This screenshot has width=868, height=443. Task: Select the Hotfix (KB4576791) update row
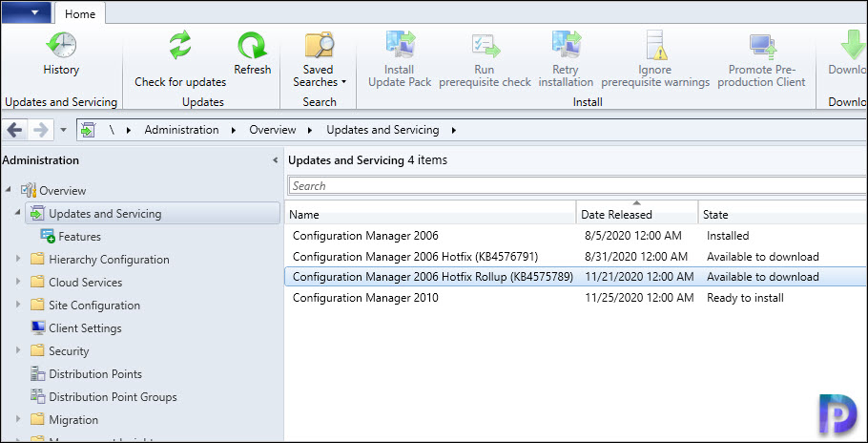tap(576, 257)
